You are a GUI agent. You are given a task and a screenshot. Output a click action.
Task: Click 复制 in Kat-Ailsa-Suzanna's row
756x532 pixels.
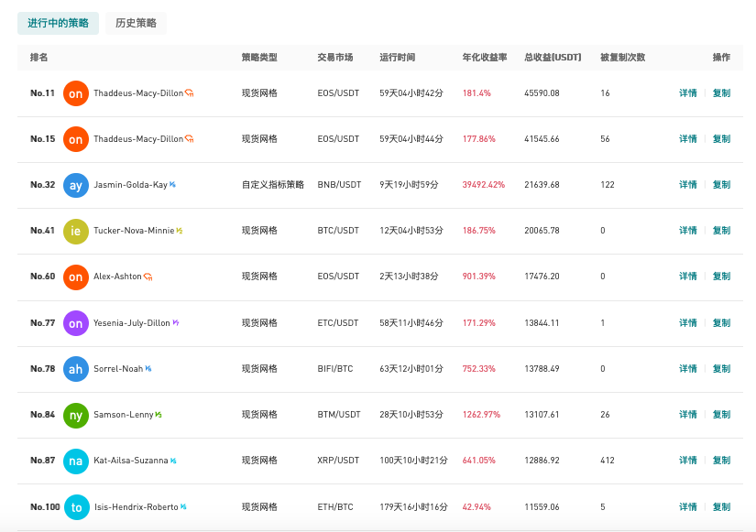(721, 461)
